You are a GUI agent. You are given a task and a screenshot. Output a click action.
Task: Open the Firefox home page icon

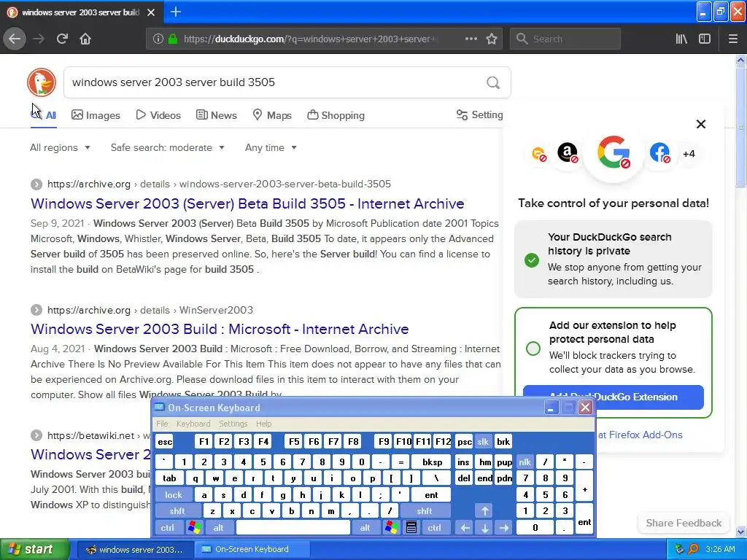85,39
